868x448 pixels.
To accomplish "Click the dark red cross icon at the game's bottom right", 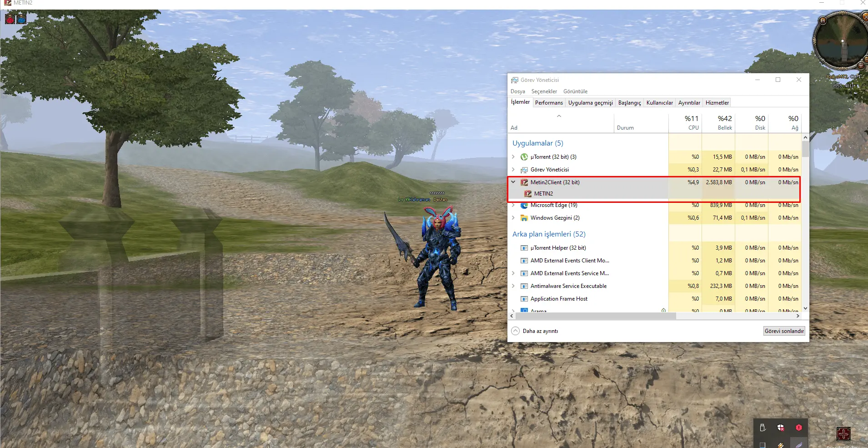I will (x=843, y=434).
